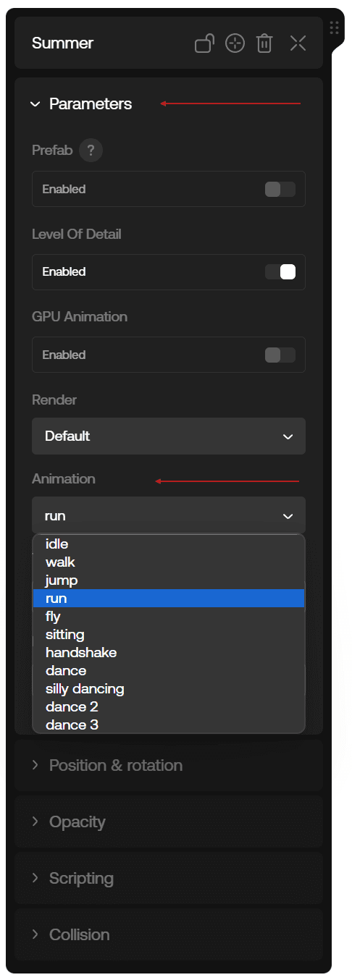Click the Render label
The height and width of the screenshot is (980, 352).
(x=54, y=400)
